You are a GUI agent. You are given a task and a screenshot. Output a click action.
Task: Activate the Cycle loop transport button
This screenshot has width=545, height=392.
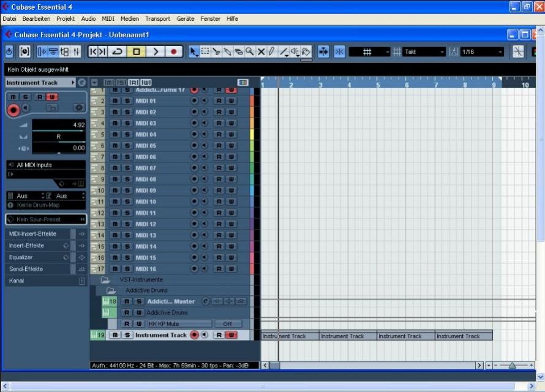tap(117, 52)
